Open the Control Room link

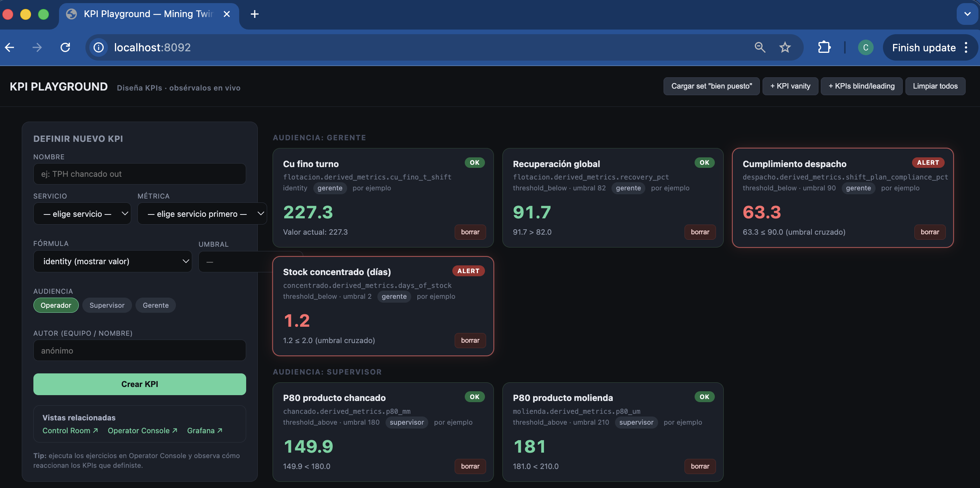point(70,430)
